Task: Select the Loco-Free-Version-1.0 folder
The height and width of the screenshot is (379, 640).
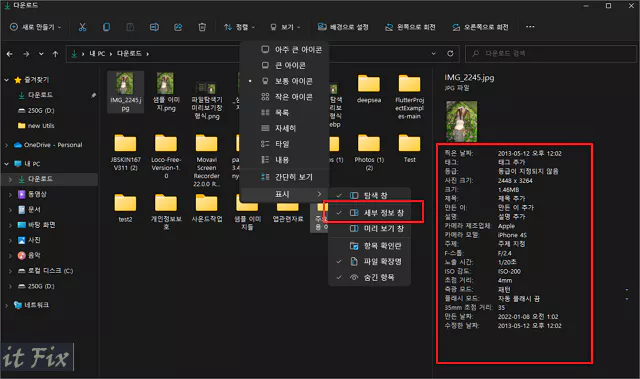Action: pos(166,157)
